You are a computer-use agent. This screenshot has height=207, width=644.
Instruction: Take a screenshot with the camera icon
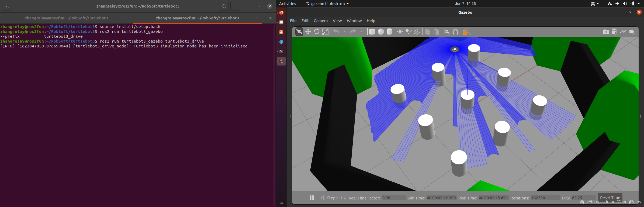606,32
